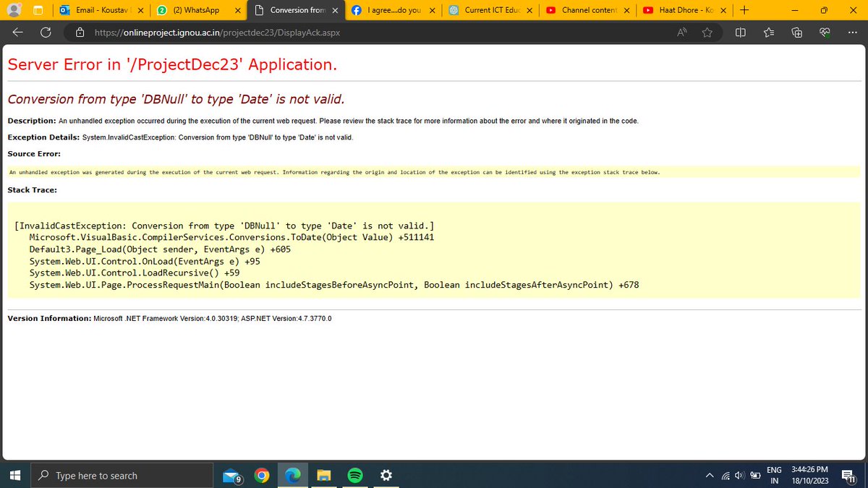Open Mail app in taskbar
The image size is (868, 488).
coord(232,475)
